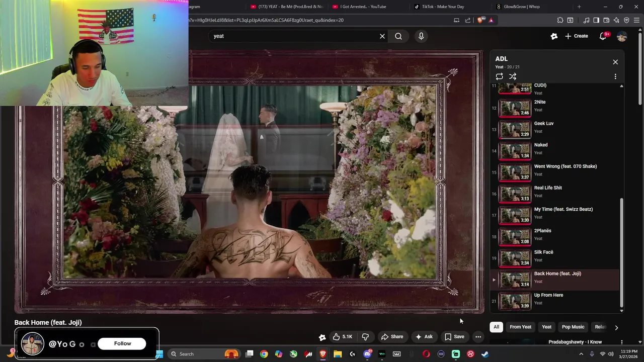Click the YouTube search magnifier button
Viewport: 644px width, 362px height.
pyautogui.click(x=398, y=36)
